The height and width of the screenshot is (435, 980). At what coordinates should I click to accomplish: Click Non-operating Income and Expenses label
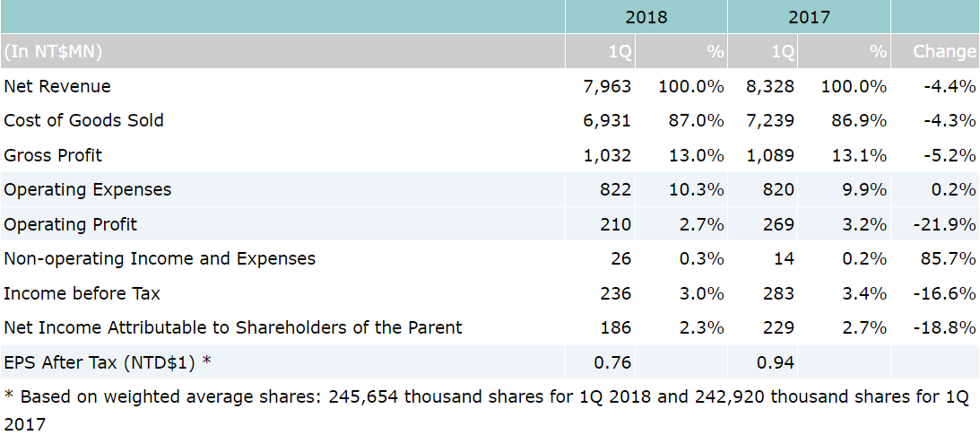tap(160, 258)
